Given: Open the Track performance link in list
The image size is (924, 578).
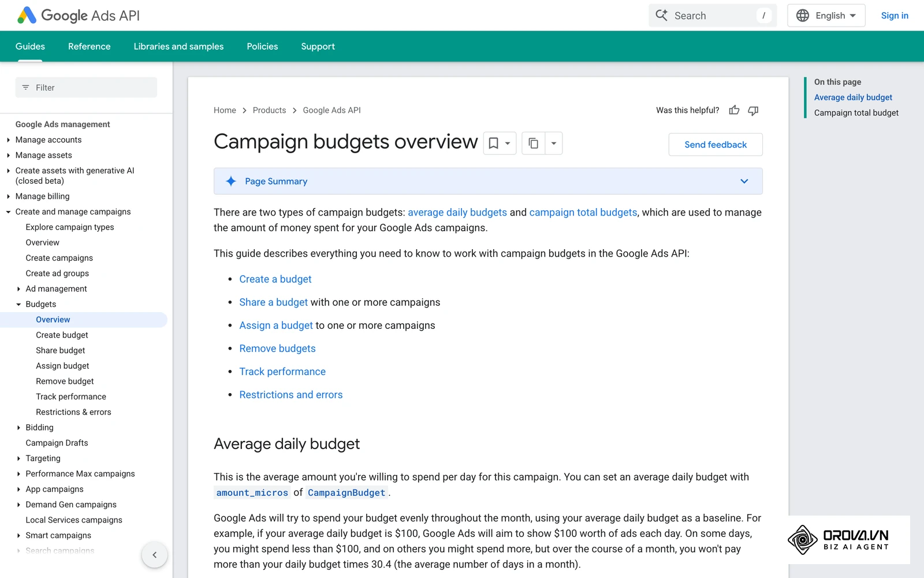Looking at the screenshot, I should tap(282, 372).
